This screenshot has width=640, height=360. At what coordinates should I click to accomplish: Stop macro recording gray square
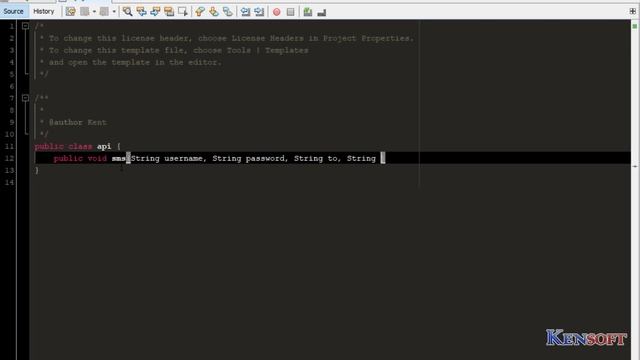(290, 12)
